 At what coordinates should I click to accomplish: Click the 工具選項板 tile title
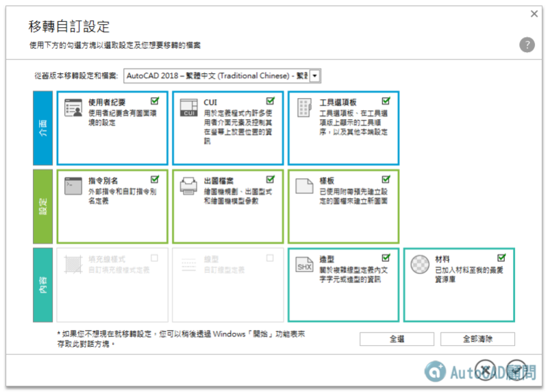[338, 102]
